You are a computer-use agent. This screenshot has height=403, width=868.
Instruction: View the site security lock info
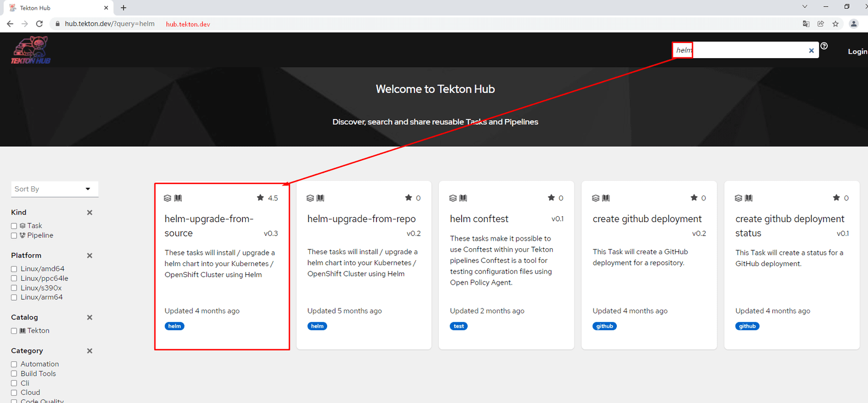click(x=57, y=24)
